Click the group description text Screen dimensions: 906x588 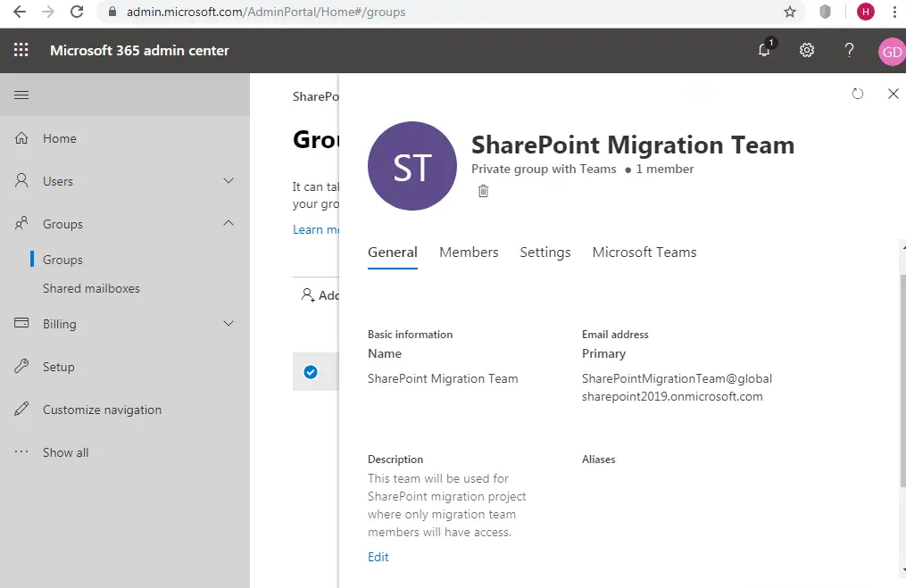pyautogui.click(x=446, y=505)
